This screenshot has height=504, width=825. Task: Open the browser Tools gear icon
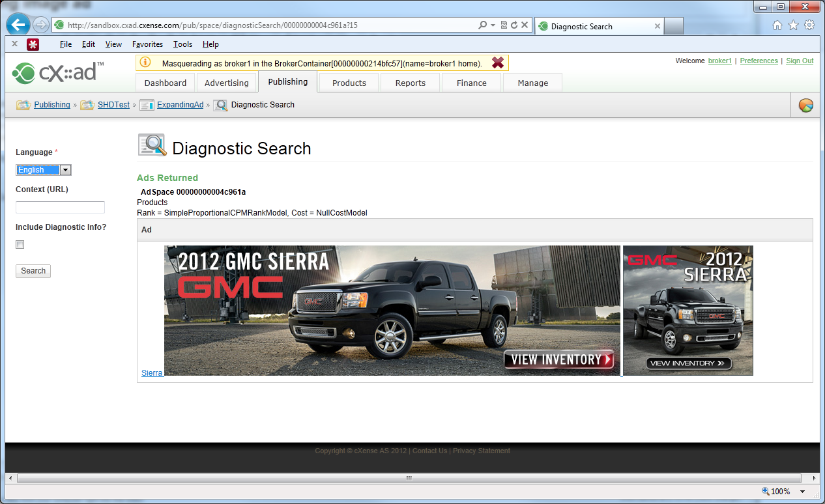pos(809,25)
